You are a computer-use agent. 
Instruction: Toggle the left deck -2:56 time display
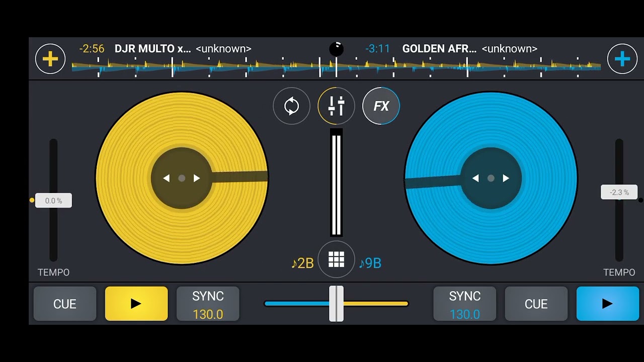tap(92, 49)
